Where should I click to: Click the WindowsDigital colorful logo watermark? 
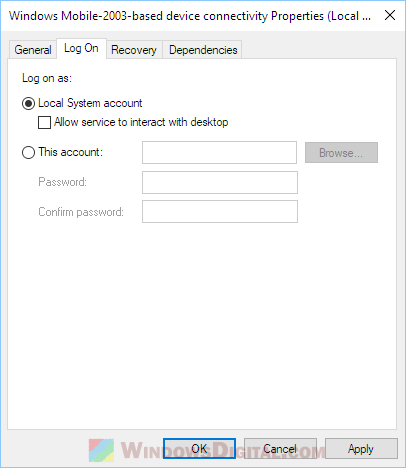[x=102, y=450]
